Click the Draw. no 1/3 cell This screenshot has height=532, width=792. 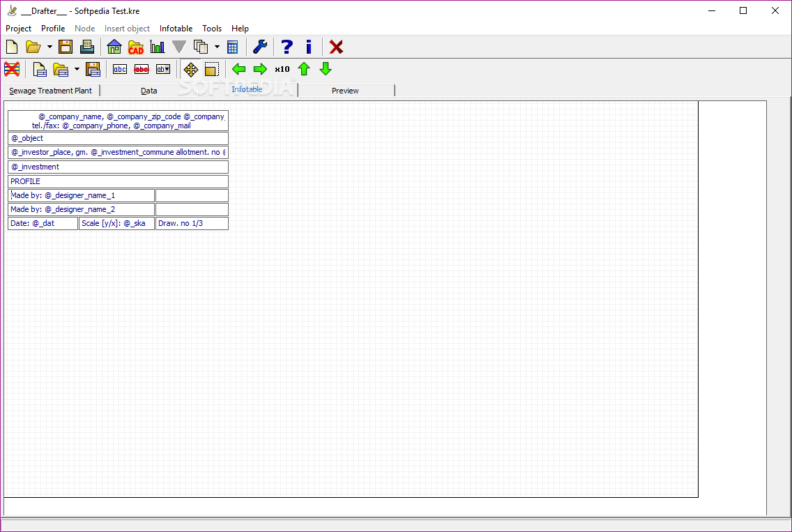pos(192,223)
